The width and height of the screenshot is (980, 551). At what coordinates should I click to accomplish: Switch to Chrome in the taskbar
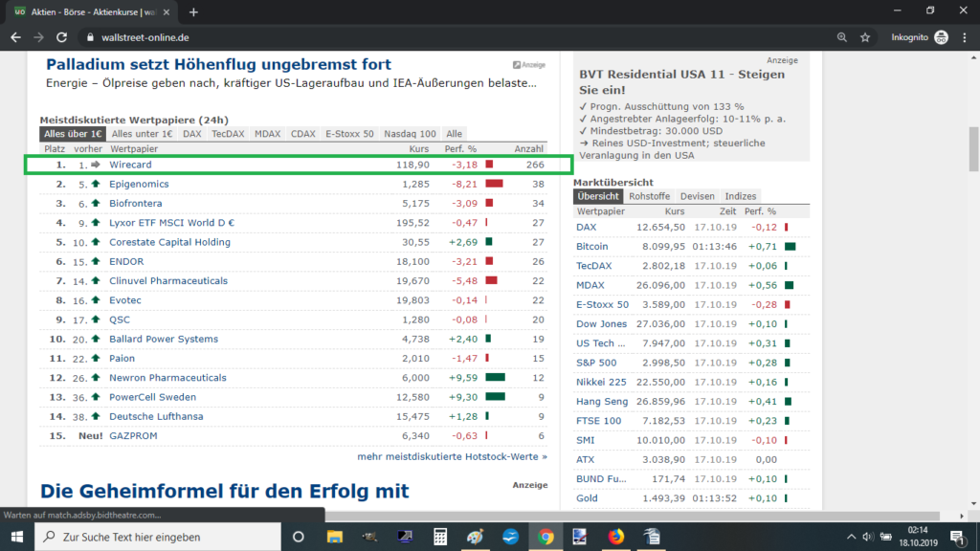pos(546,537)
